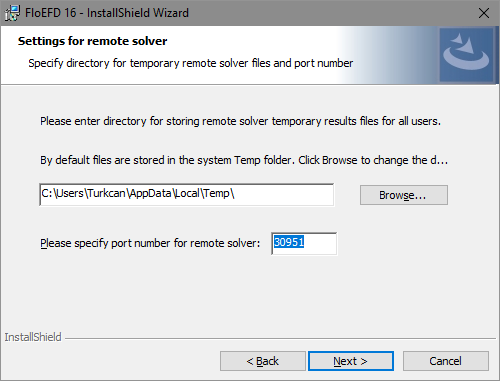Click the FloEFD swirl logo in header
Viewport: 500px width, 381px height.
click(466, 55)
